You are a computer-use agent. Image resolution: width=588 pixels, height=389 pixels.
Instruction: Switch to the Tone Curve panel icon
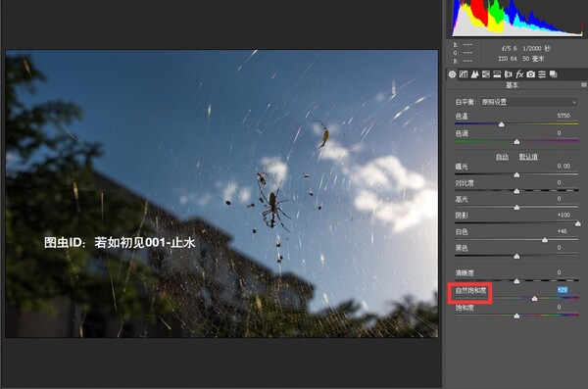[464, 74]
